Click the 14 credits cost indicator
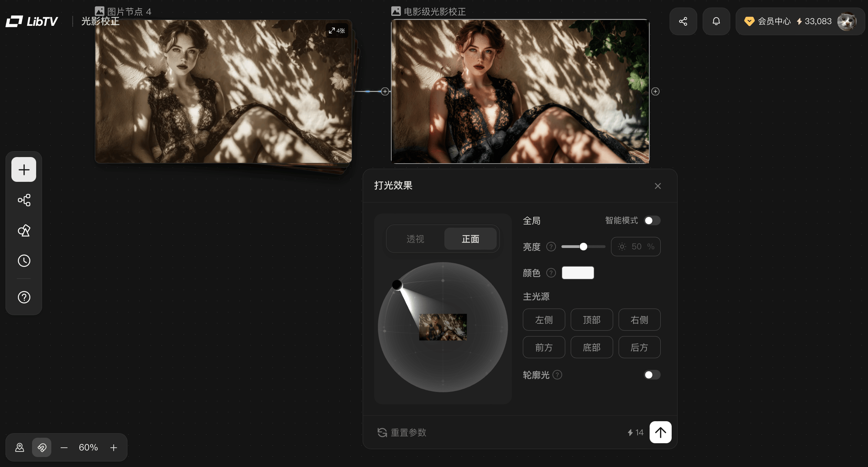868x467 pixels. pyautogui.click(x=635, y=432)
